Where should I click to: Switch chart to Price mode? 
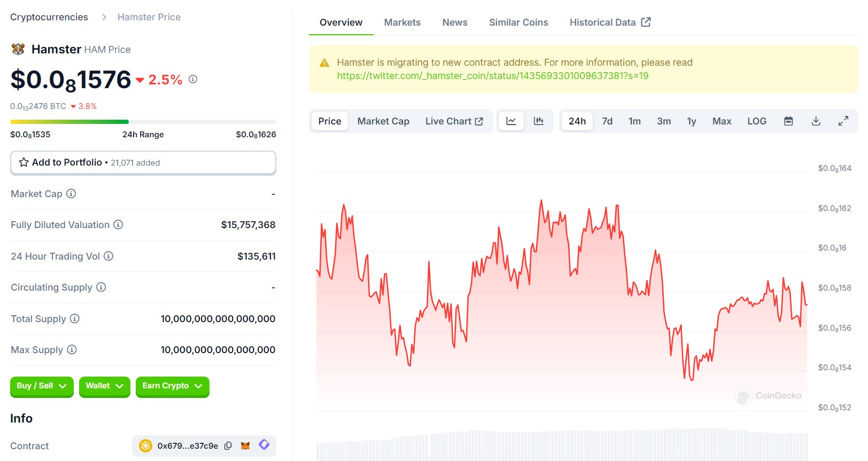pyautogui.click(x=330, y=121)
